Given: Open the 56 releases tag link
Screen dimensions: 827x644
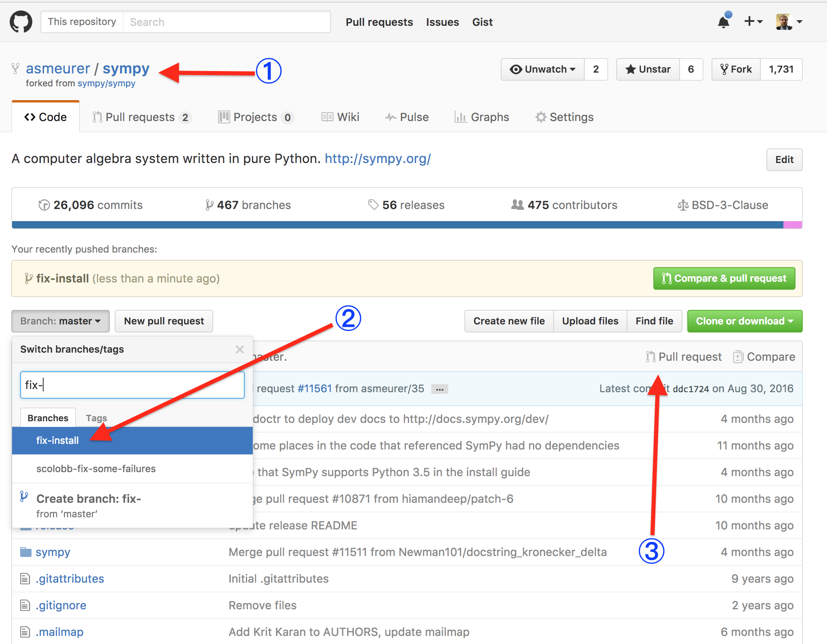Looking at the screenshot, I should [x=406, y=205].
